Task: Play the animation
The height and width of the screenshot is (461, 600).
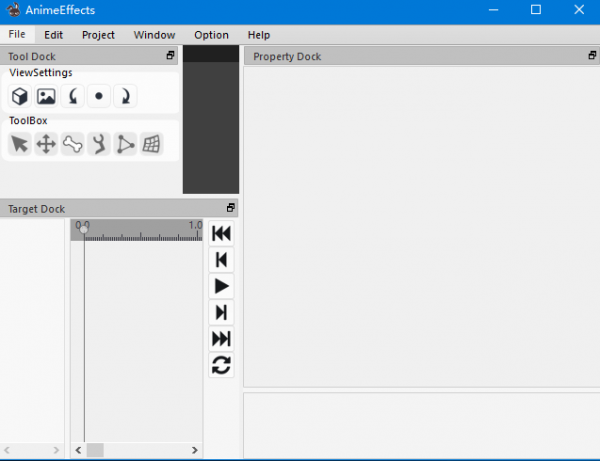Action: click(x=221, y=286)
